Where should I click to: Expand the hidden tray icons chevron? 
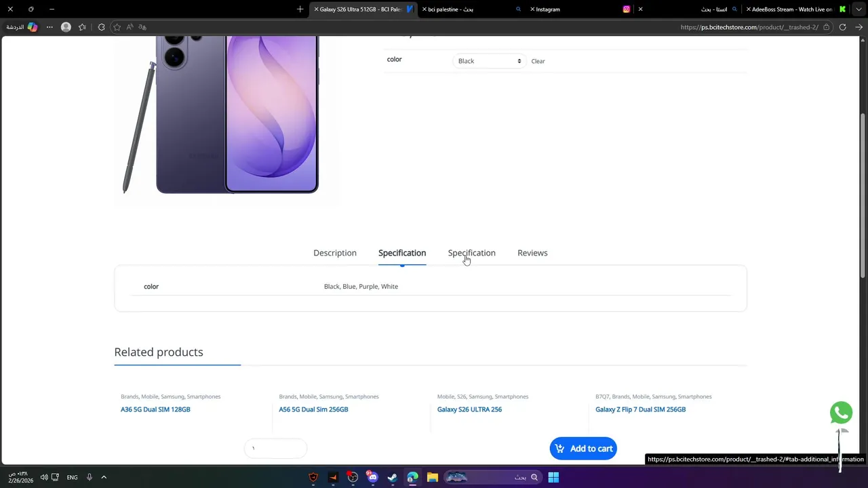[x=104, y=477]
